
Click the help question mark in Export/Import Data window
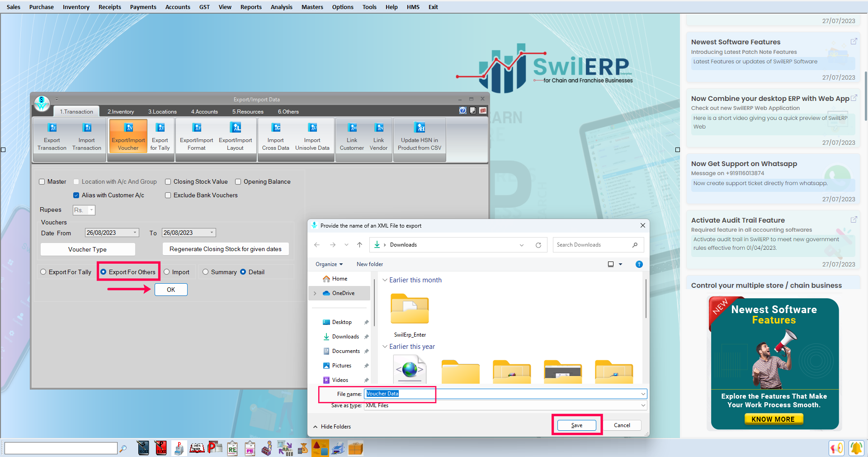[x=462, y=110]
